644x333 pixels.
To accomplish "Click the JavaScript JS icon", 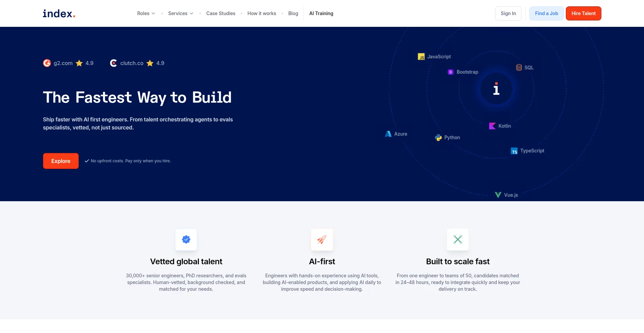I will [421, 57].
